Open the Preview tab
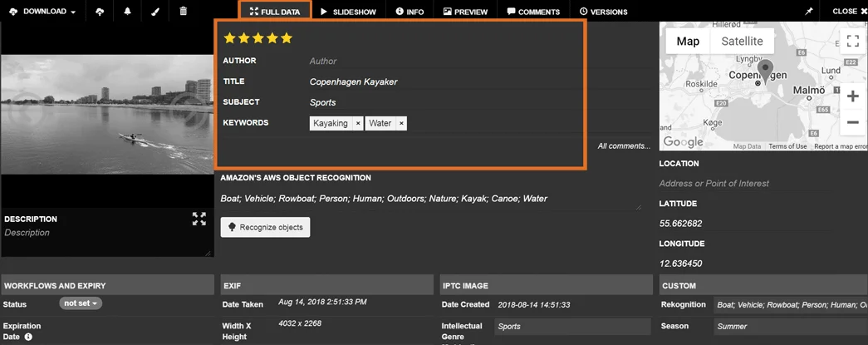The height and width of the screenshot is (345, 868). [x=465, y=12]
